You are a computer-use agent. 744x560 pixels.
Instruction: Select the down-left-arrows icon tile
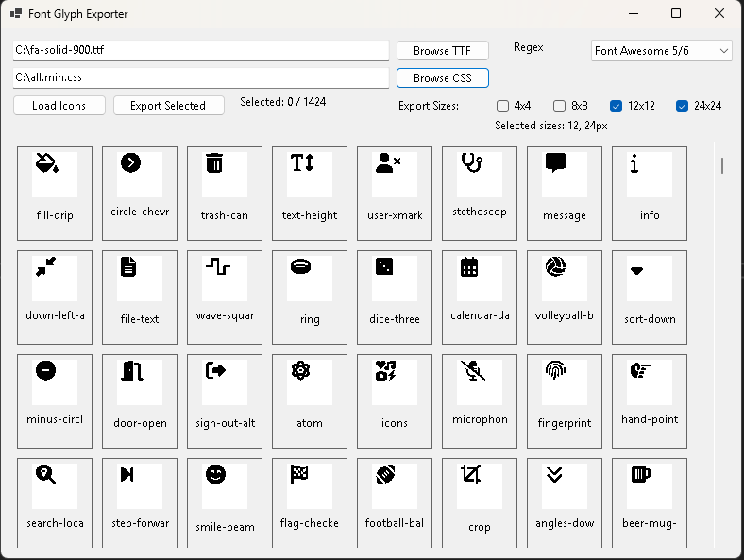pos(55,297)
